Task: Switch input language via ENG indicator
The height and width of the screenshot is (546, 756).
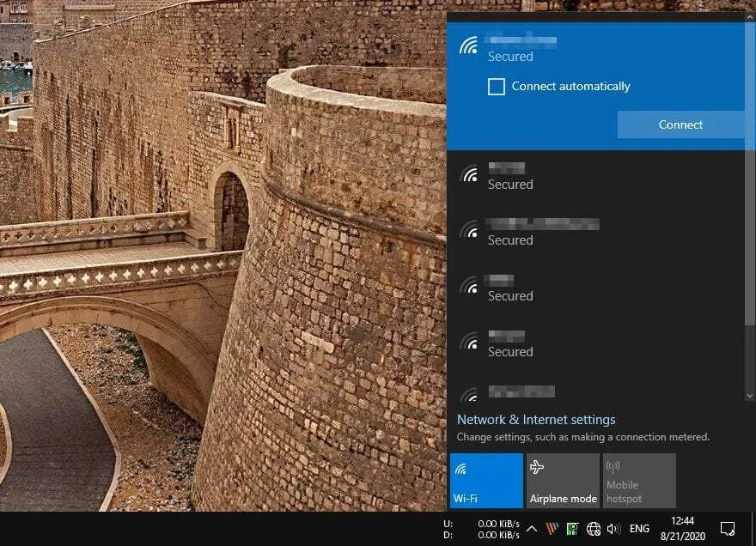Action: coord(639,529)
